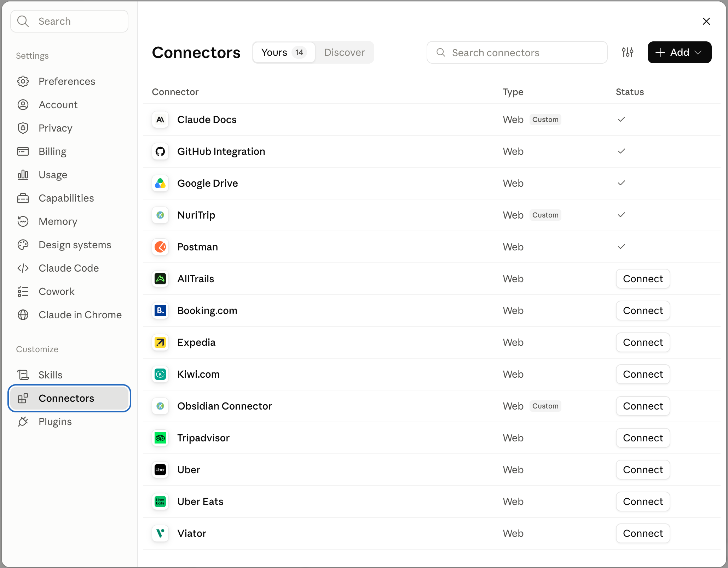The width and height of the screenshot is (728, 568).
Task: Click the Claude Code brackets icon
Action: tap(23, 268)
